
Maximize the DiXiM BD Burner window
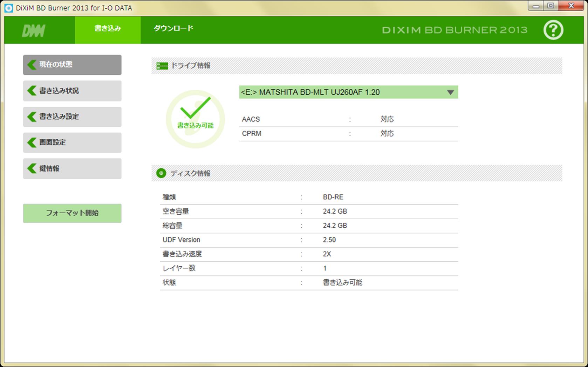551,6
